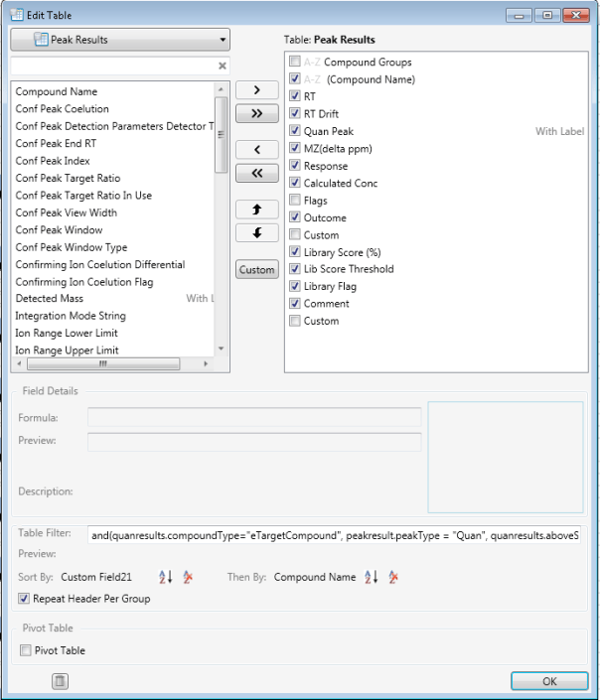This screenshot has height=700, width=600.
Task: Check the Compound Groups checkbox
Action: pos(295,62)
